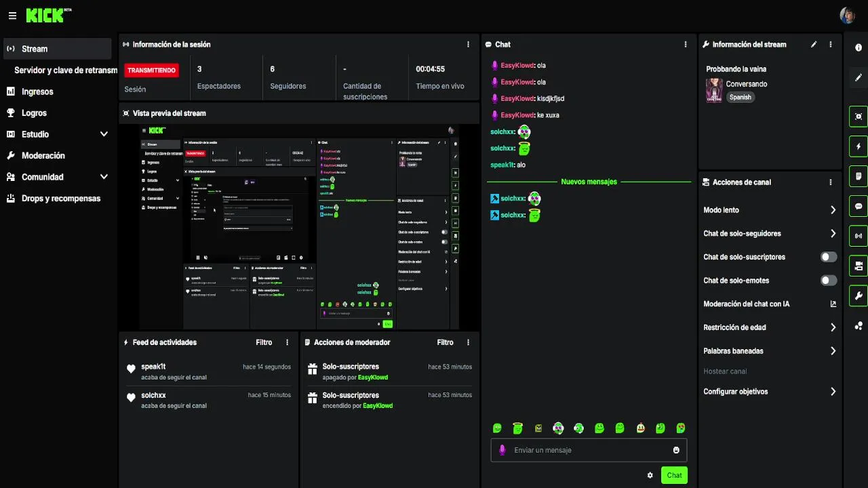
Task: Open the hamburger menu beside Kick logo
Action: pos(12,16)
